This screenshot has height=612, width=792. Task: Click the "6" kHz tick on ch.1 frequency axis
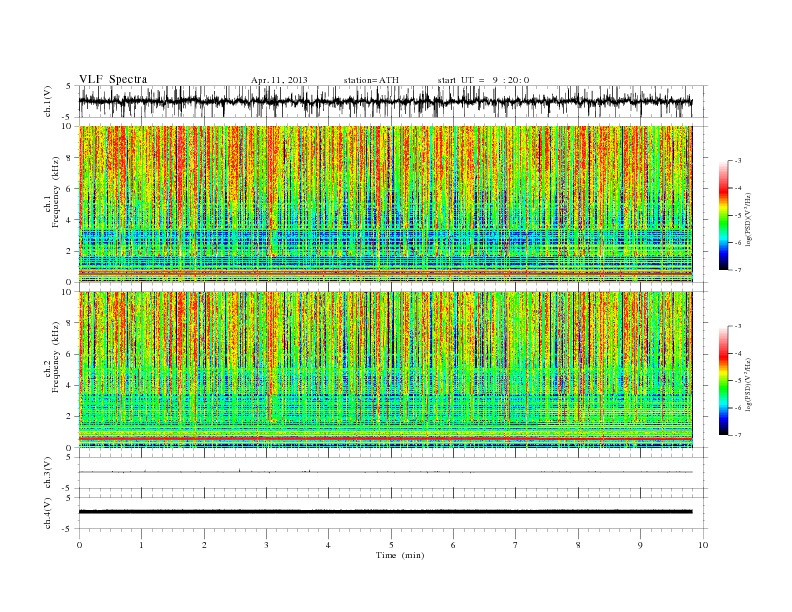[70, 189]
